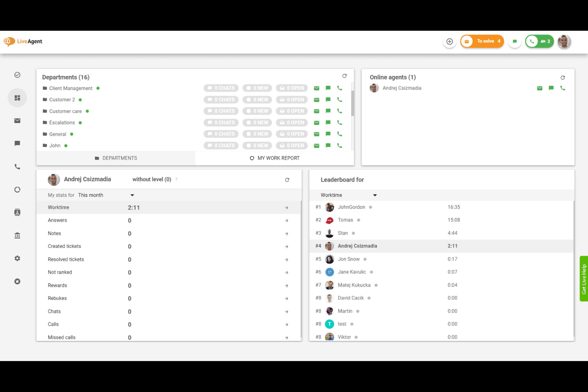
Task: Open the Chats section in the sidebar
Action: pos(17,143)
